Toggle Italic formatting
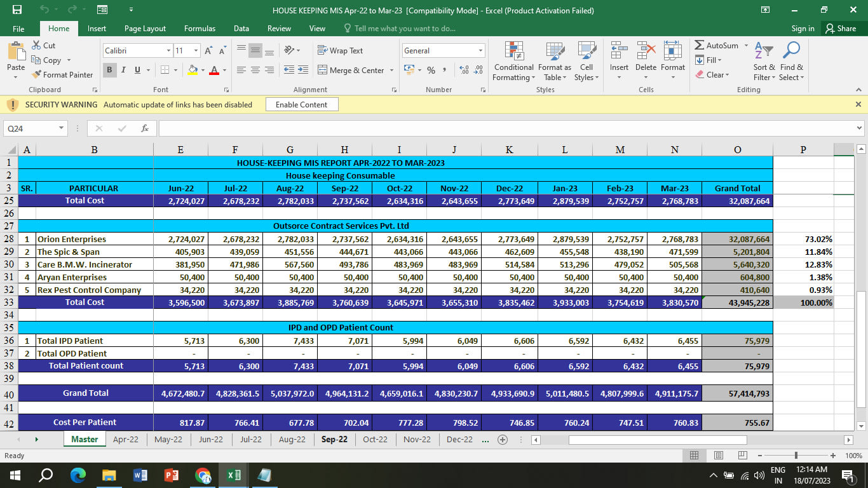This screenshot has width=868, height=488. (123, 70)
